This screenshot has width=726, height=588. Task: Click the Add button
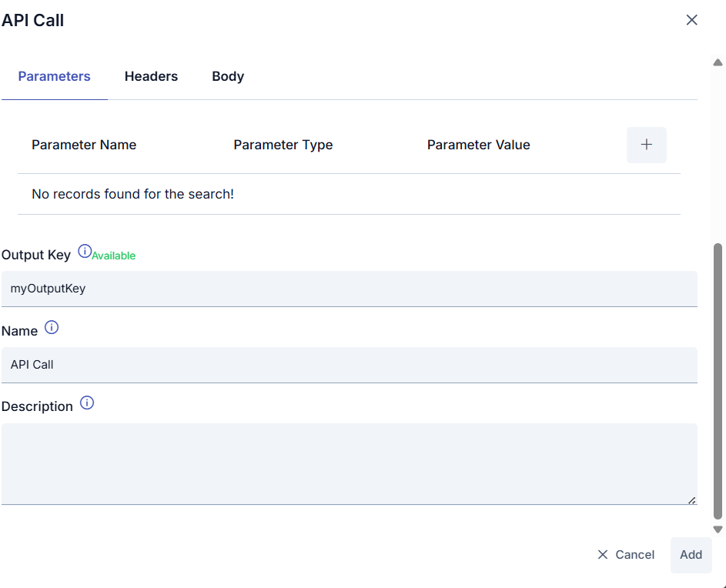(x=691, y=555)
